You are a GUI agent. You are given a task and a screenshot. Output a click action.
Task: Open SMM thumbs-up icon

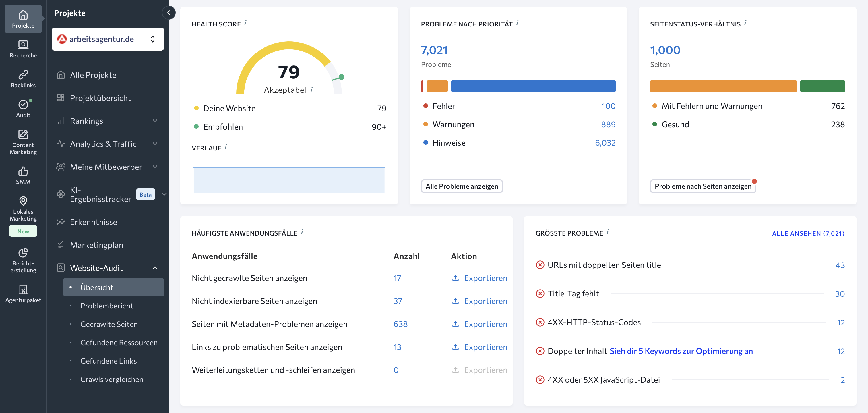coord(23,171)
